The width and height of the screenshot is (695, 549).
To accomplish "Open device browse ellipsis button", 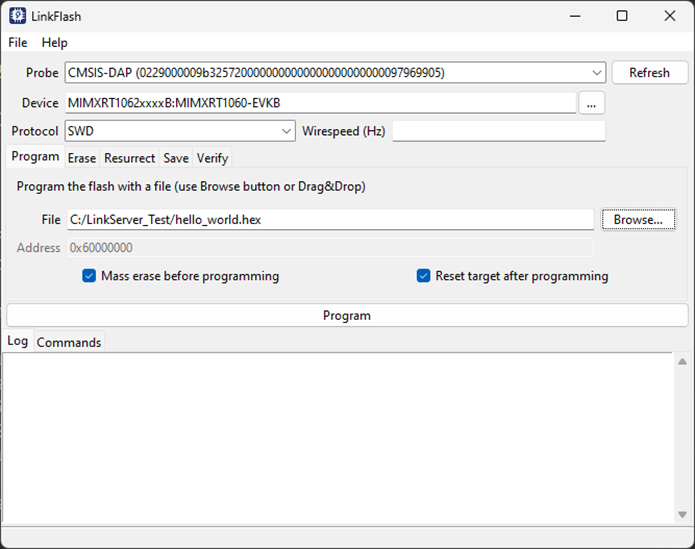I will click(591, 103).
